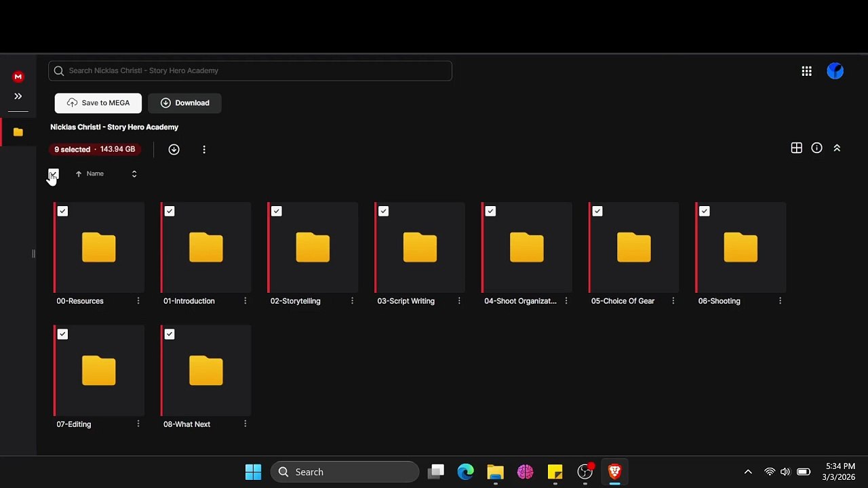Viewport: 868px width, 488px height.
Task: Open the apps grid icon
Action: (x=806, y=71)
